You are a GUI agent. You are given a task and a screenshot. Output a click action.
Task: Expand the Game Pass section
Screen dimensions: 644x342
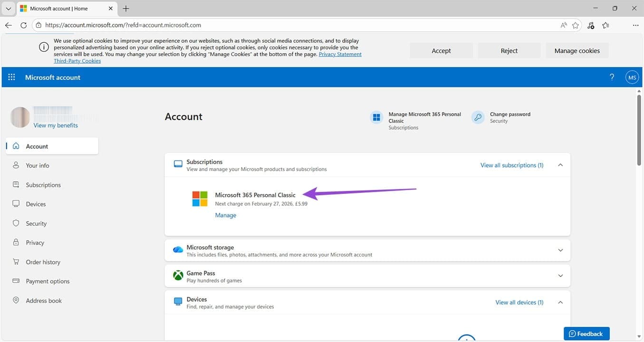560,275
